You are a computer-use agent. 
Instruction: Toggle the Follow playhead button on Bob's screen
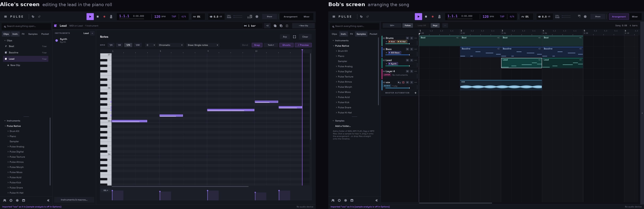point(407,25)
